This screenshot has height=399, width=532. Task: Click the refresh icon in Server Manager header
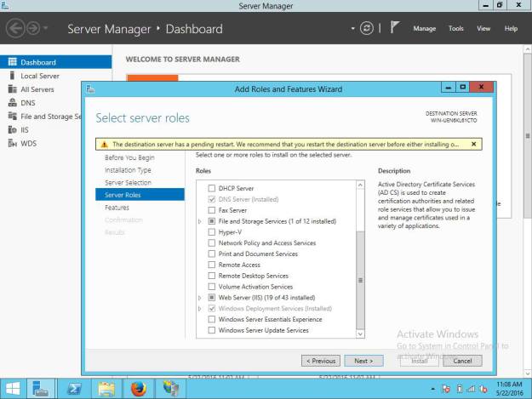coord(366,28)
